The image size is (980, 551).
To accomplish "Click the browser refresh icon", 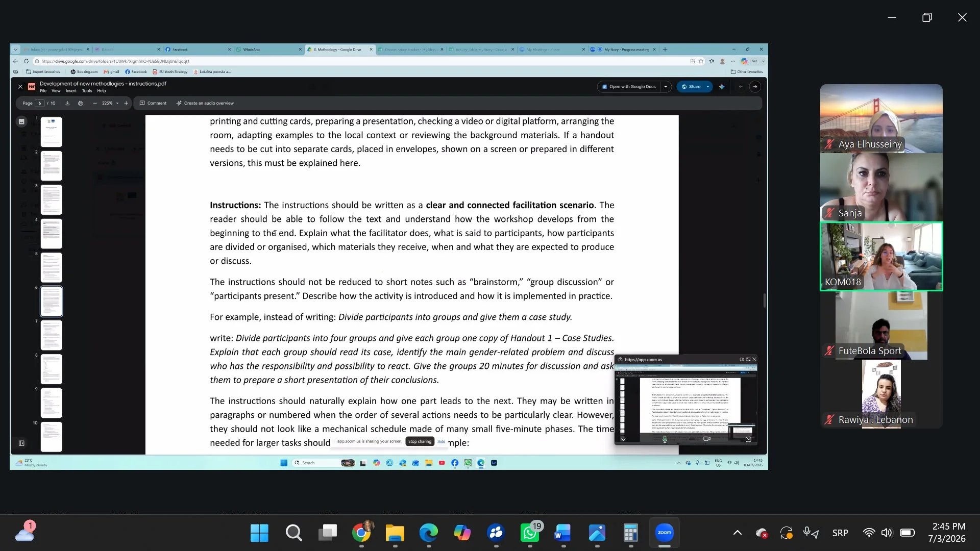I will click(x=26, y=61).
